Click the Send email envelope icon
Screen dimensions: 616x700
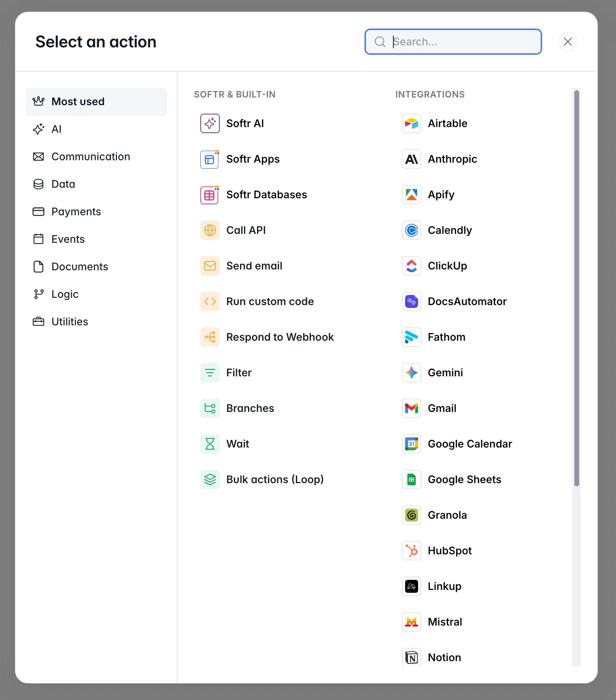point(210,266)
